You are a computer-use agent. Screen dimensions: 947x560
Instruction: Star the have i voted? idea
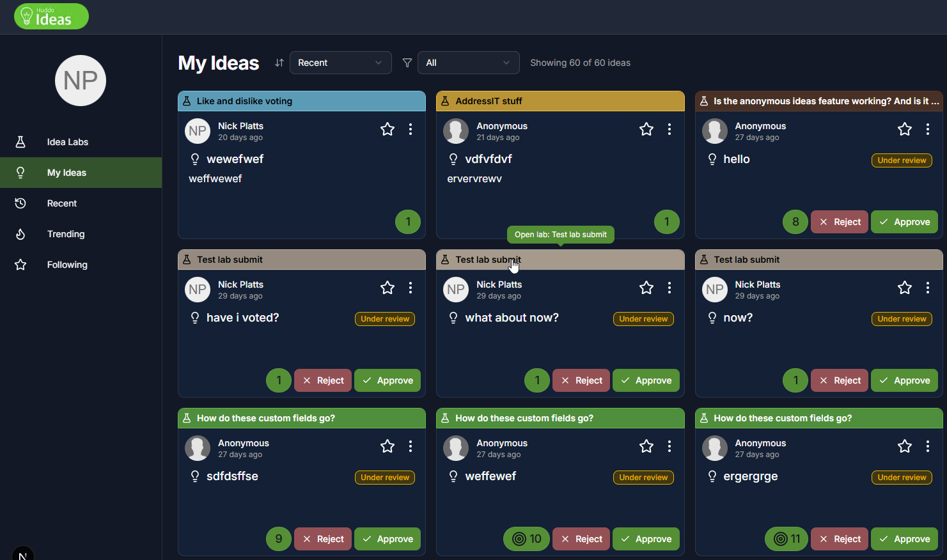pyautogui.click(x=387, y=288)
